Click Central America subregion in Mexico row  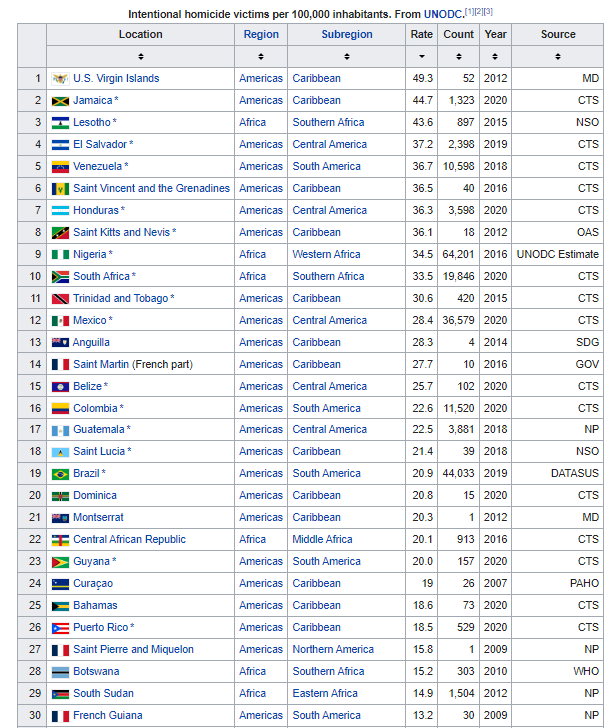coord(330,320)
